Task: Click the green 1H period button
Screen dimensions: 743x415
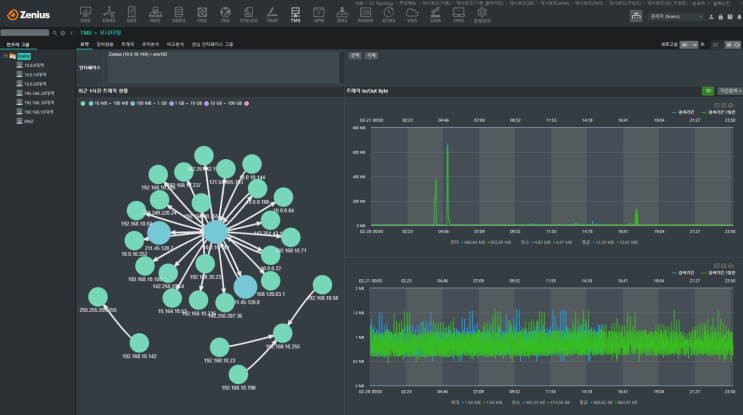Action: pos(707,90)
